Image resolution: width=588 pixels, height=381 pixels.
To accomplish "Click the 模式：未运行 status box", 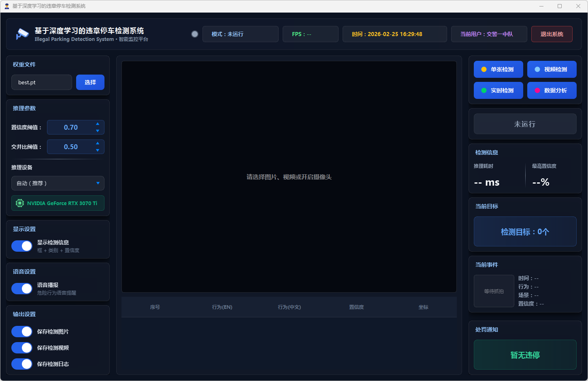I will point(241,34).
